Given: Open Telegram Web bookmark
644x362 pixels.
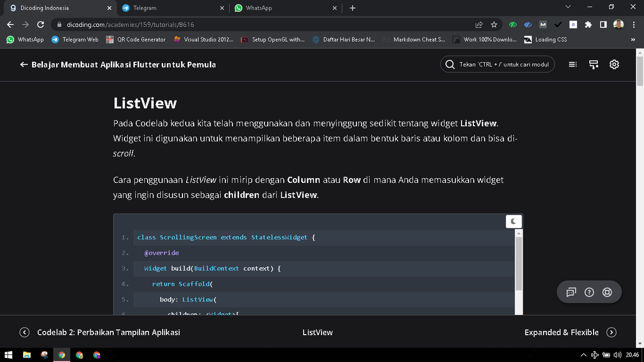Looking at the screenshot, I should (x=75, y=39).
